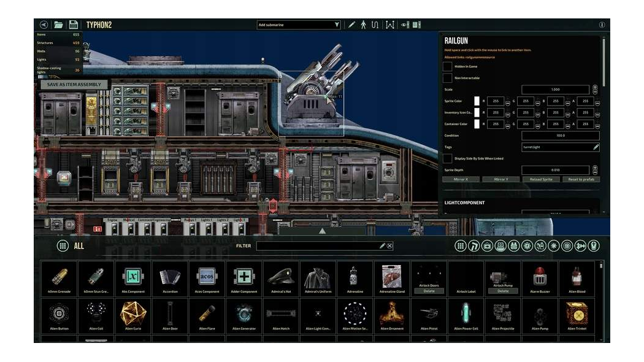Viewport: 644px width, 362px height.
Task: Check Display Side By Side When Linked
Action: coord(448,158)
